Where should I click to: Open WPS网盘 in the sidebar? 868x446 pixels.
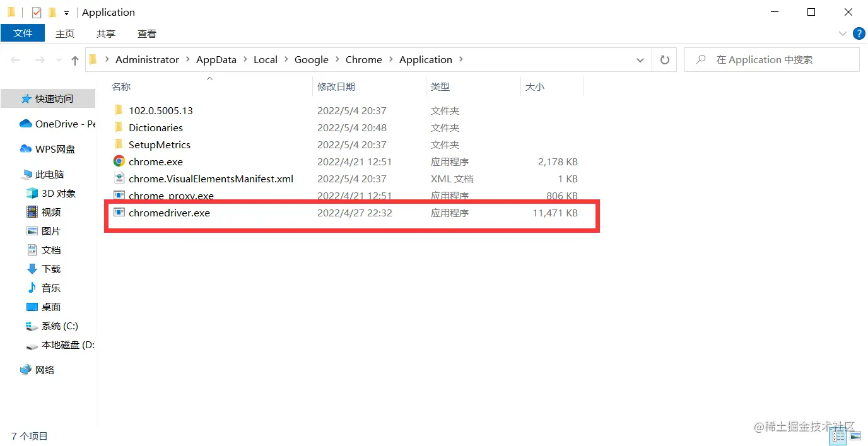point(48,149)
